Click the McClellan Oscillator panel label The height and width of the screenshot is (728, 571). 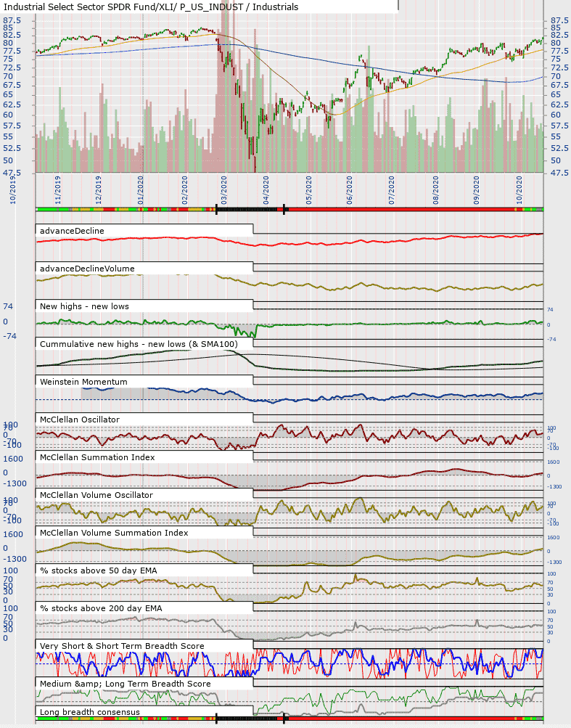click(80, 420)
